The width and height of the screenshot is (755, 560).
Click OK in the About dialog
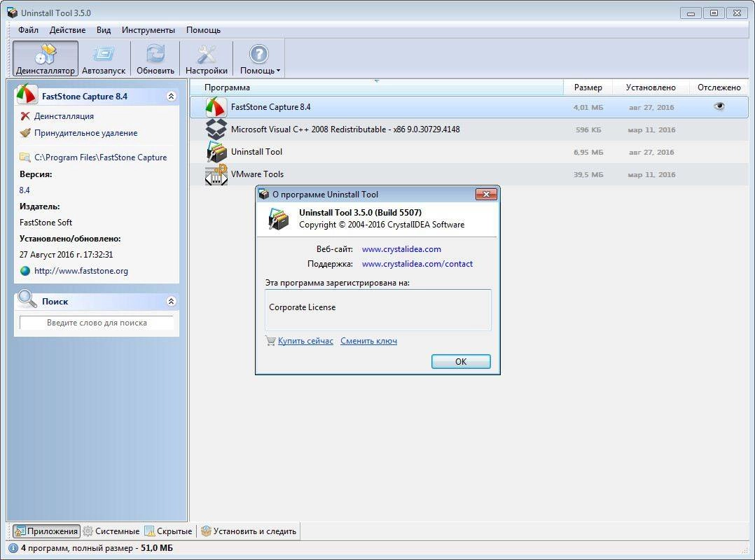(461, 362)
